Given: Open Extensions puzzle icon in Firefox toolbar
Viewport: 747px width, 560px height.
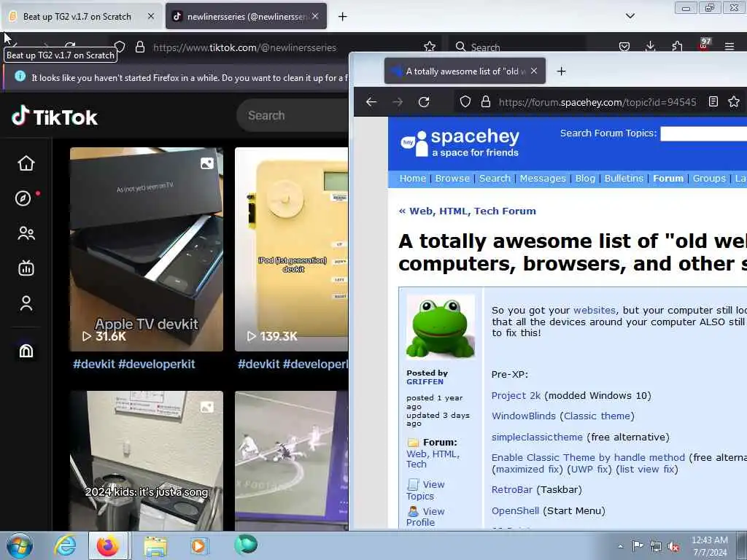Looking at the screenshot, I should tap(677, 47).
